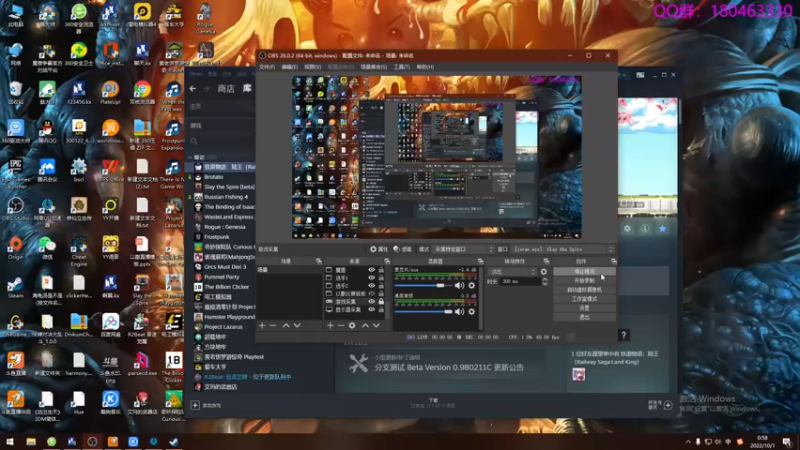Pop out the 混音器 dock panel icon
Image resolution: width=800 pixels, height=450 pixels.
[480, 261]
